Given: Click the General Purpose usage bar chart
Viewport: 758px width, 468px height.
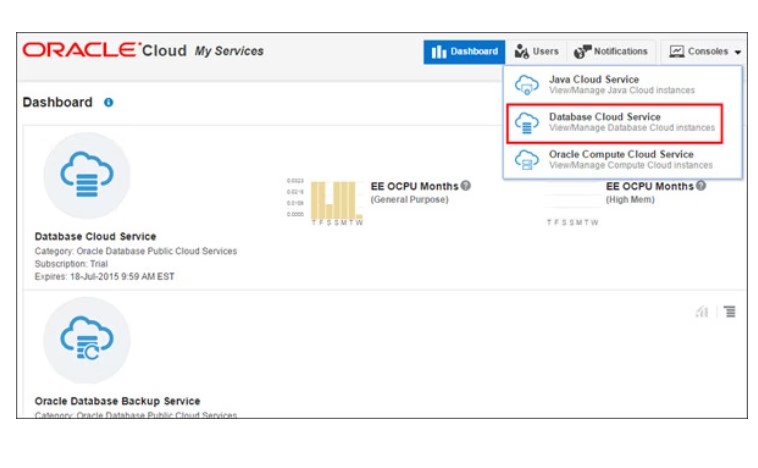Looking at the screenshot, I should click(336, 200).
